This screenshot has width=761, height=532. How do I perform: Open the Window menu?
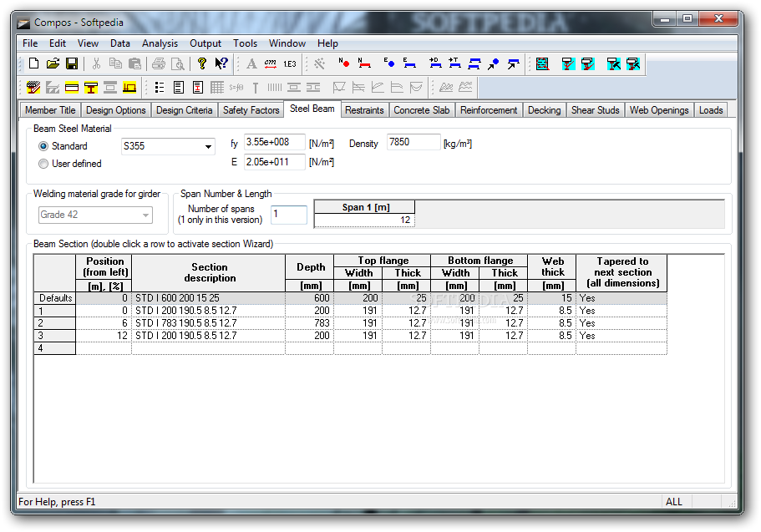[287, 43]
